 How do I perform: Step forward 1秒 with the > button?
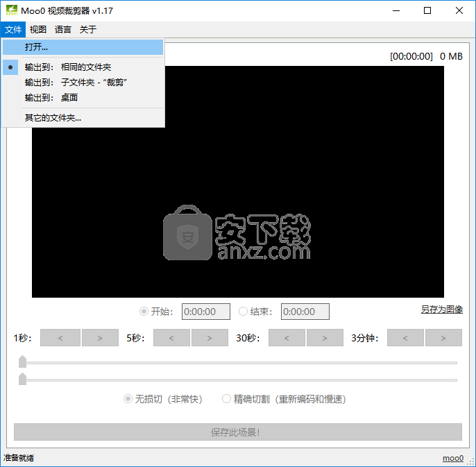pyautogui.click(x=100, y=338)
